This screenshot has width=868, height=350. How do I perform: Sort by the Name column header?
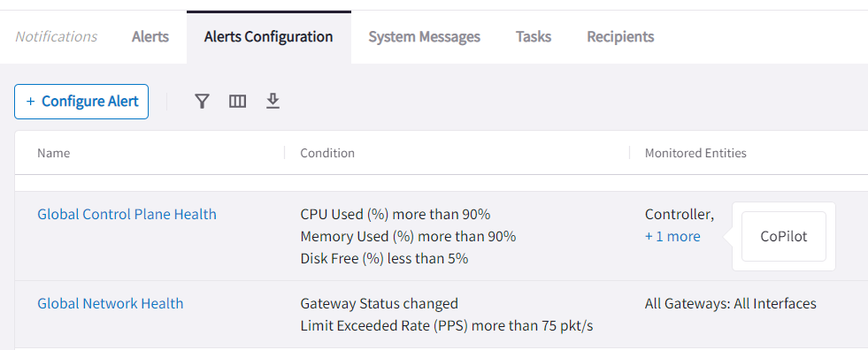(x=54, y=153)
